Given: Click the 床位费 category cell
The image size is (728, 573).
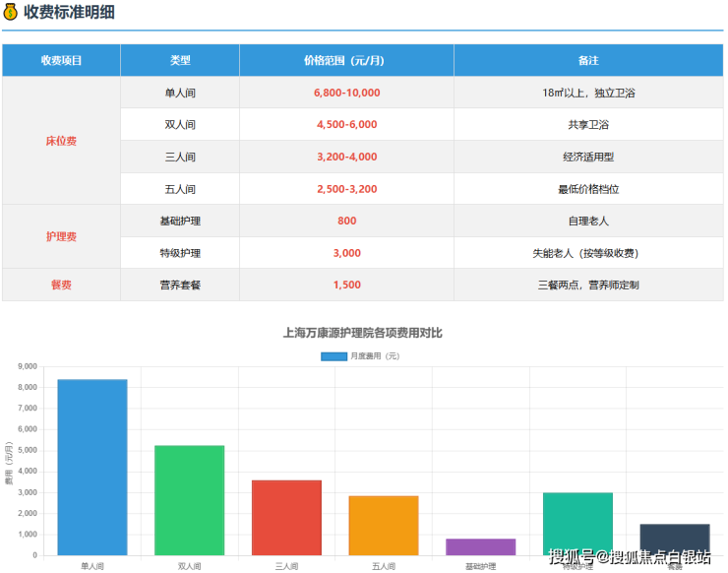Looking at the screenshot, I should coord(61,141).
